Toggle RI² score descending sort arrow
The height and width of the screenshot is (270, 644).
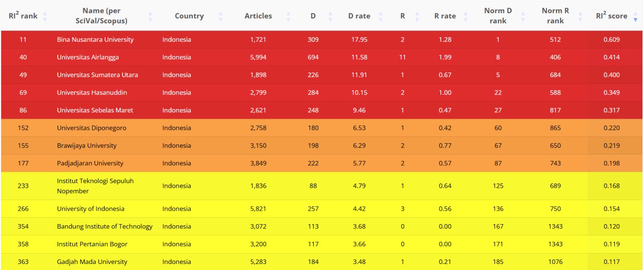636,19
